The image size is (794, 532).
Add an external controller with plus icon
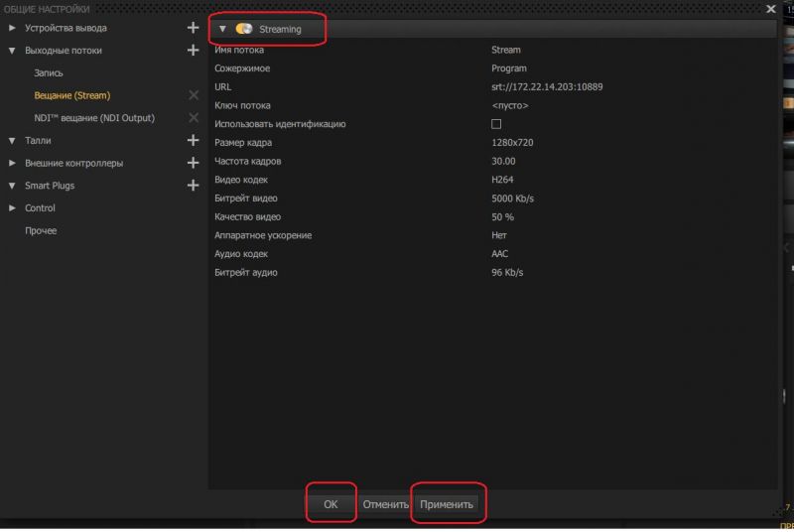[x=193, y=163]
